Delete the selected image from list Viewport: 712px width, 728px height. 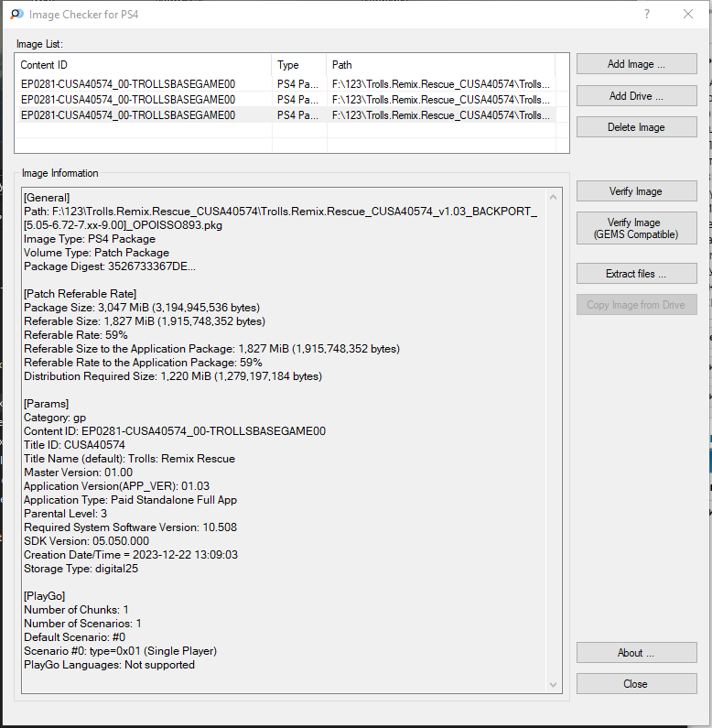pyautogui.click(x=636, y=126)
